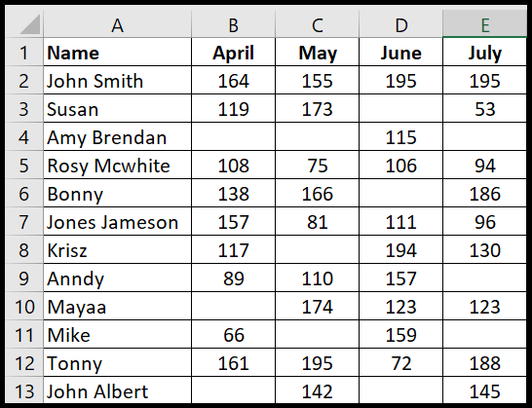
Task: Select Krisz's June value 194
Action: (x=401, y=249)
